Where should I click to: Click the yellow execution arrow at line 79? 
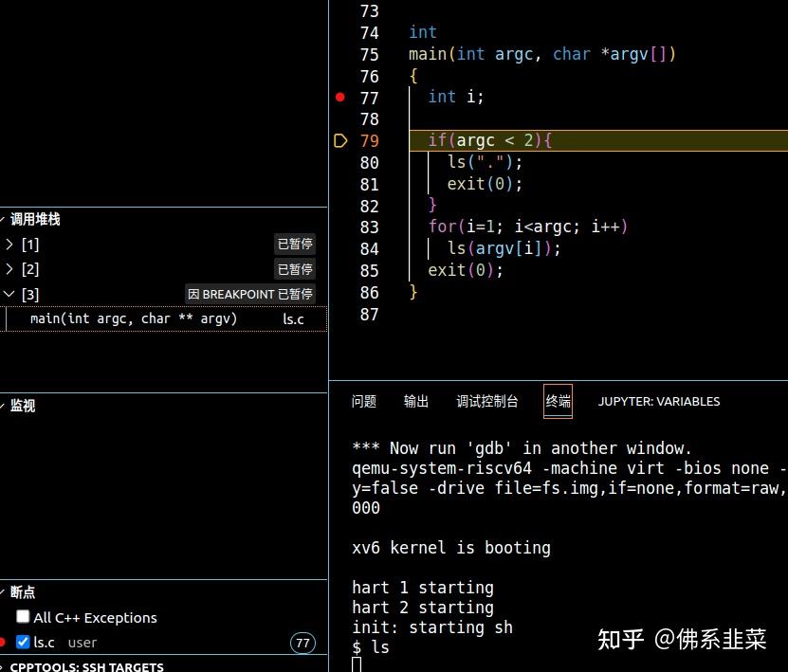tap(340, 140)
